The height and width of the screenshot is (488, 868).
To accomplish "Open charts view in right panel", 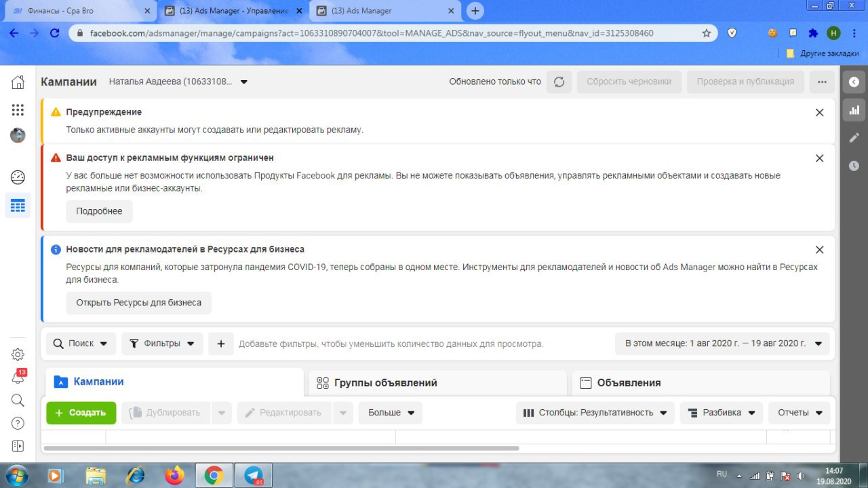I will [854, 109].
